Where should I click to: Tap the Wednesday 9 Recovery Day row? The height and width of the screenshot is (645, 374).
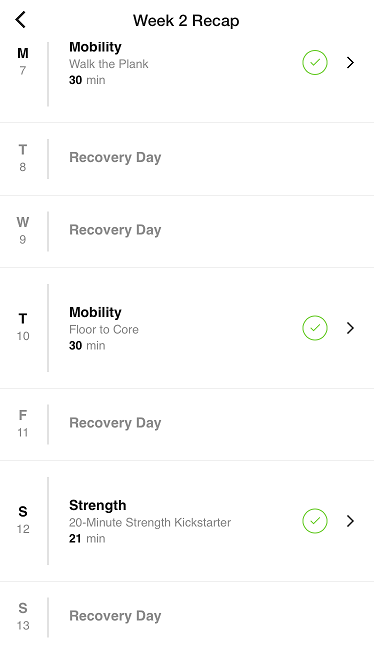[x=187, y=231]
